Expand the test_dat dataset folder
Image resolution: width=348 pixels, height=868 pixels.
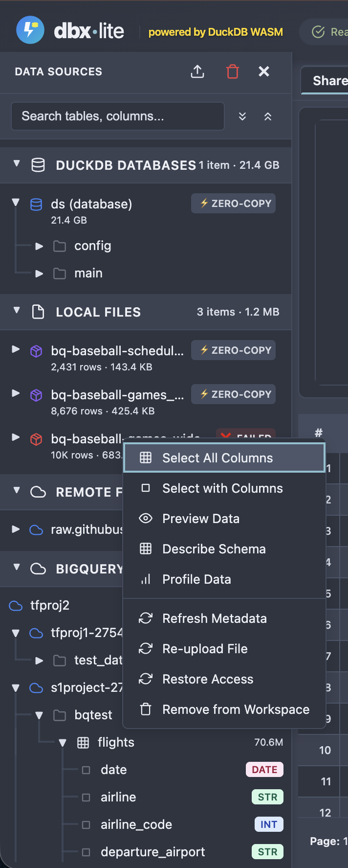39,661
